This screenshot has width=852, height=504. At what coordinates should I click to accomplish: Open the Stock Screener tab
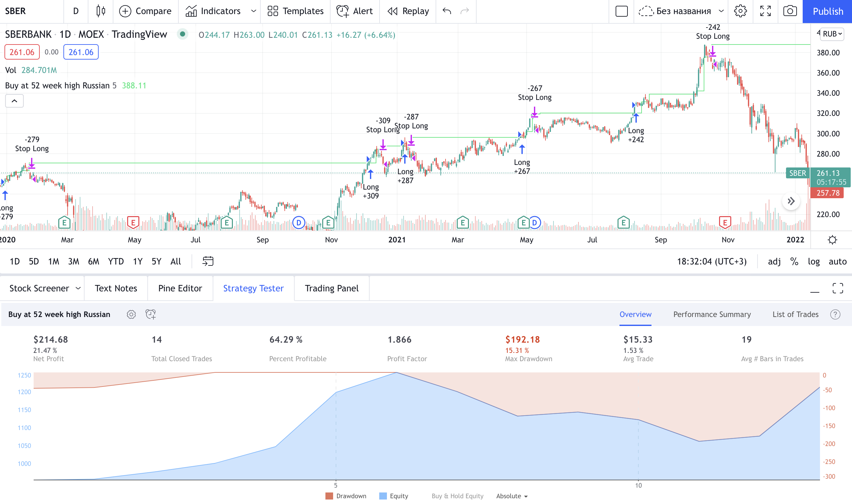point(39,288)
